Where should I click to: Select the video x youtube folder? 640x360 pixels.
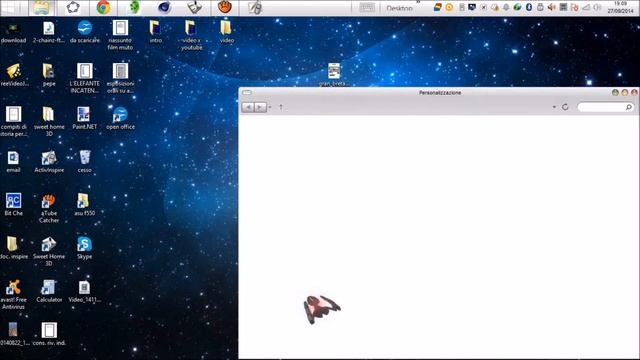point(191,36)
